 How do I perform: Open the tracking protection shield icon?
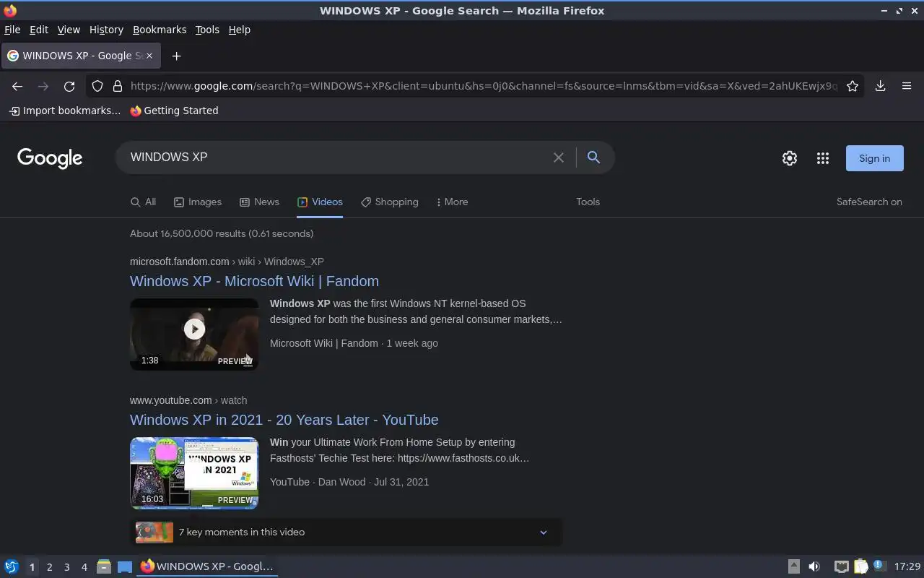point(97,86)
